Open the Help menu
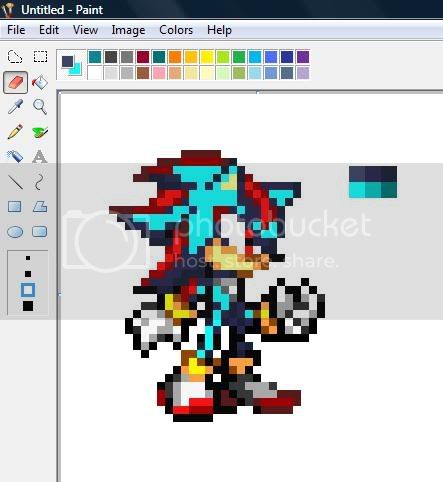Screen dimensions: 443x482 click(219, 30)
